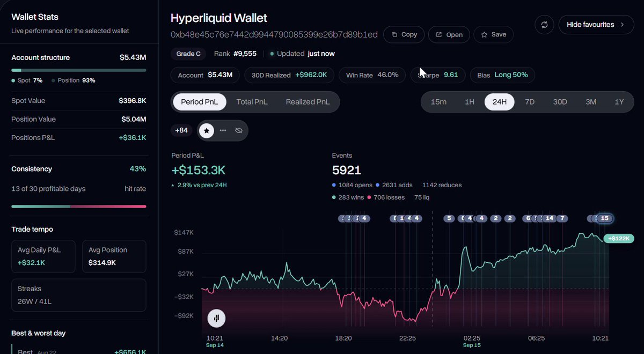The height and width of the screenshot is (354, 644).
Task: Click the Wallet Stats heading
Action: [x=35, y=17]
